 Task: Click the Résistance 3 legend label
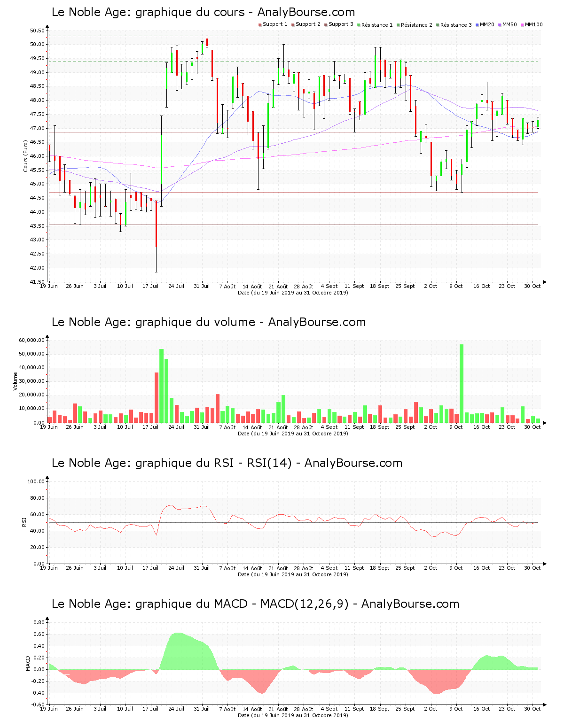(456, 25)
